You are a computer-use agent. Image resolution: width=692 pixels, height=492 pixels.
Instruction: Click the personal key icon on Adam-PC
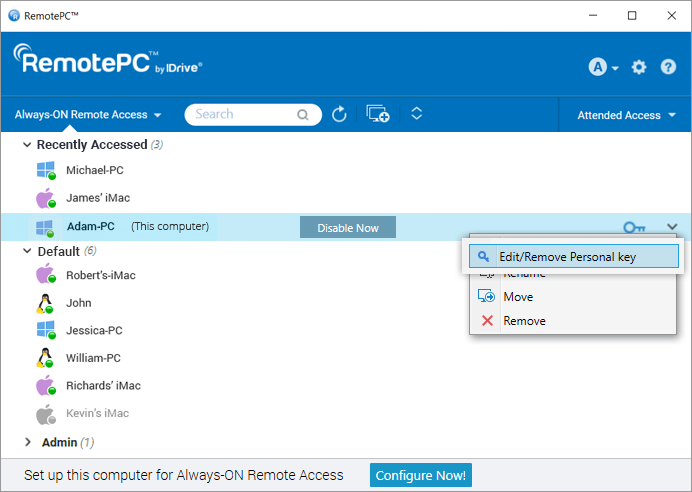tap(634, 227)
